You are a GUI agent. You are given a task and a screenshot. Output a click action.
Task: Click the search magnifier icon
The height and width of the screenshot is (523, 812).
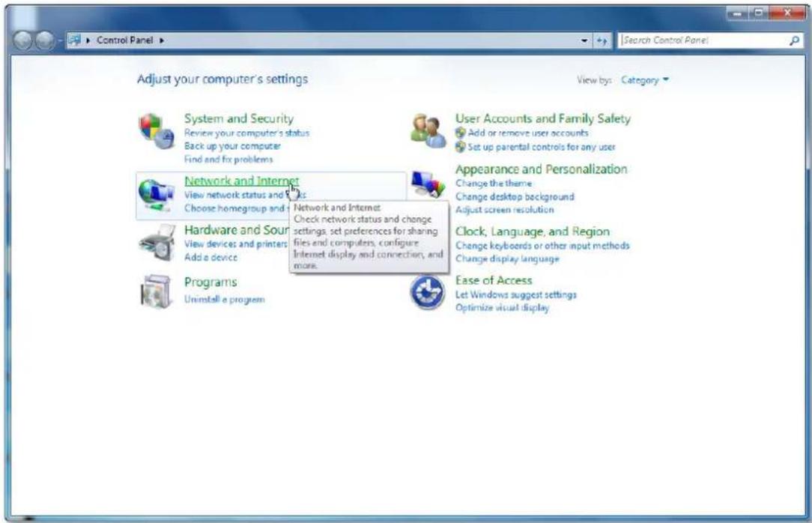pos(794,40)
